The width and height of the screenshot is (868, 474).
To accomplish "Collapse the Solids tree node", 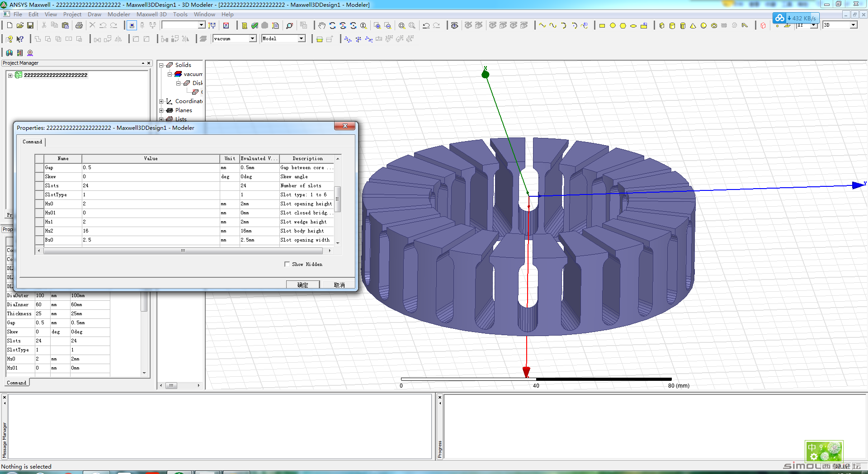I will (161, 65).
